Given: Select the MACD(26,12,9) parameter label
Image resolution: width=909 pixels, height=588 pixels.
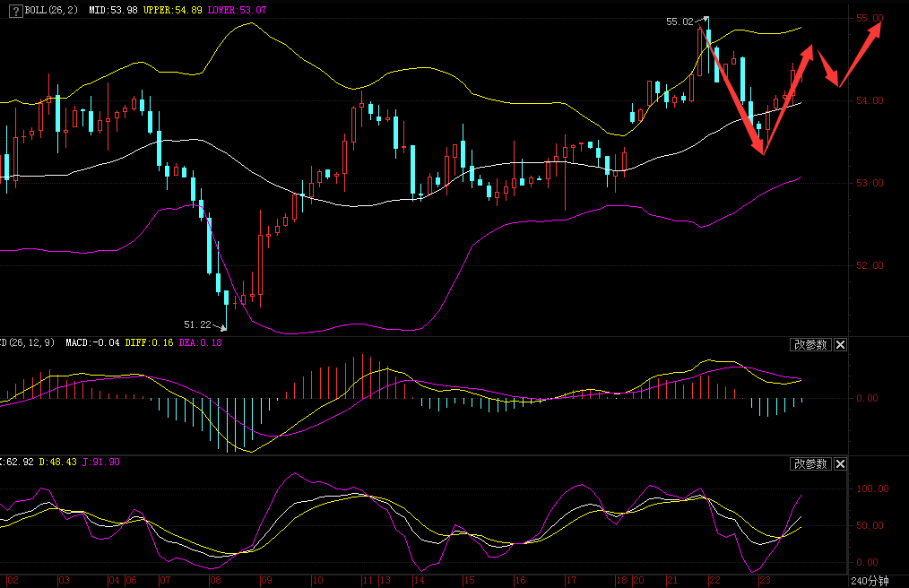Looking at the screenshot, I should point(29,342).
